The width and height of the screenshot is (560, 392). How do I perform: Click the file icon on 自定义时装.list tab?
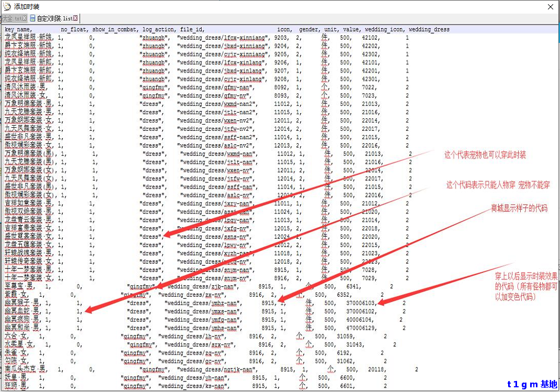point(32,18)
